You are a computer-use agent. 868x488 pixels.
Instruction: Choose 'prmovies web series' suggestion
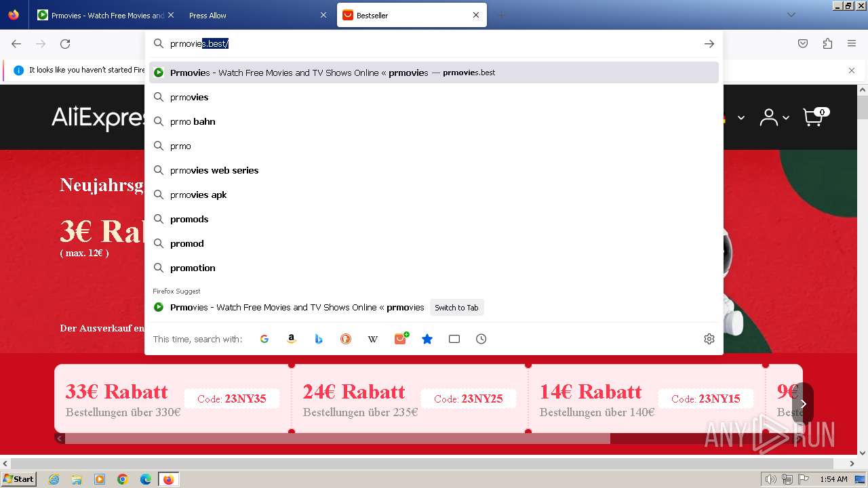click(434, 170)
